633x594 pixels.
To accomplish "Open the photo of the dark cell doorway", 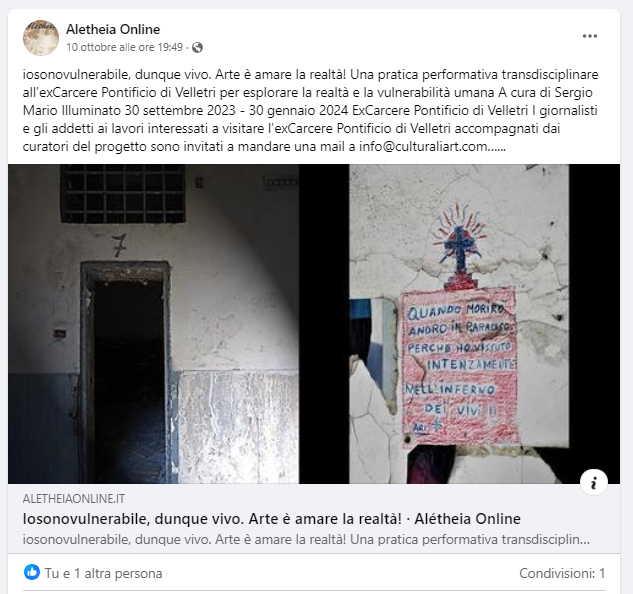I will pyautogui.click(x=153, y=324).
